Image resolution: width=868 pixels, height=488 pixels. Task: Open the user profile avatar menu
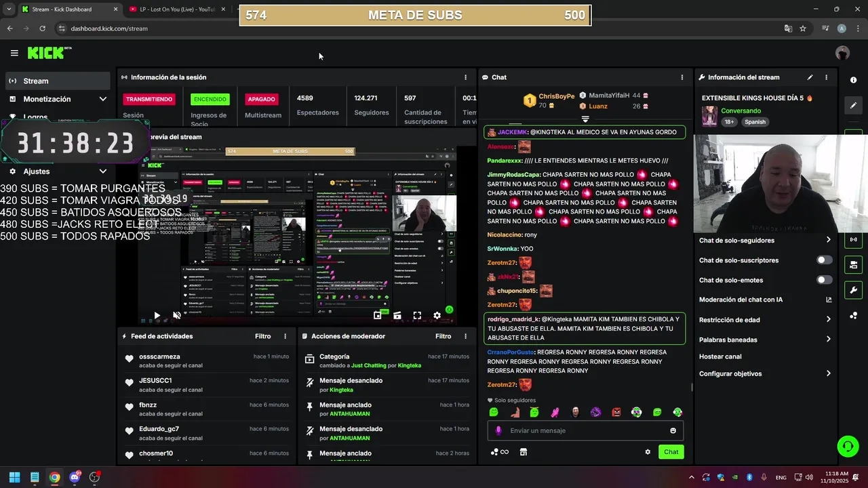pos(842,53)
